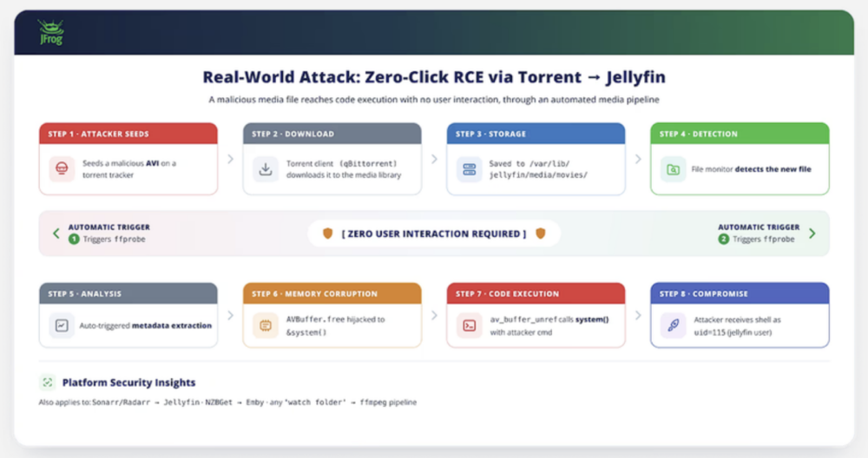
Task: Click the storage server icon in Step 3
Action: 470,168
